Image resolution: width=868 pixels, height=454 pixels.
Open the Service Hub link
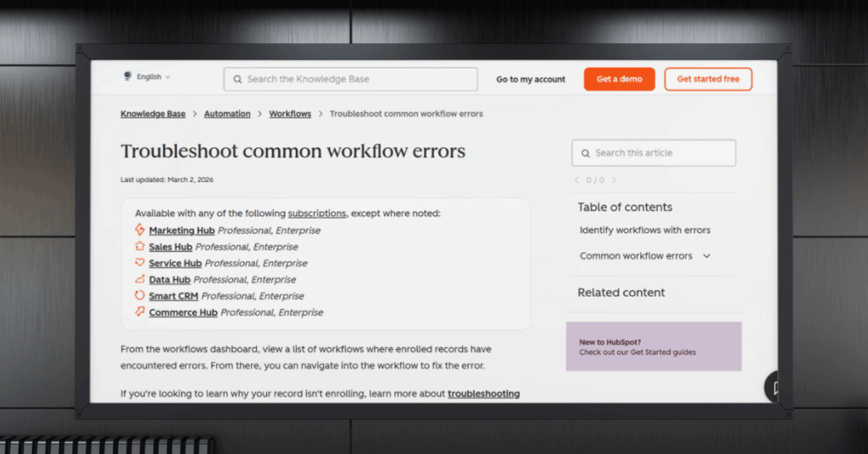(x=175, y=263)
